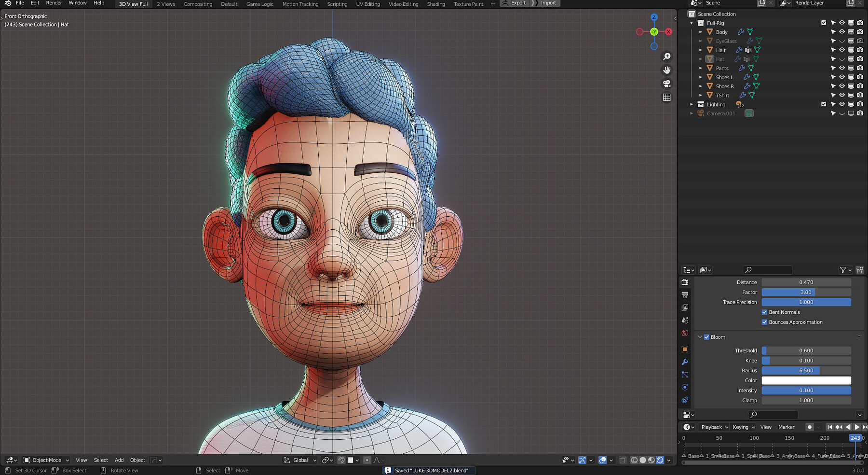The image size is (868, 475).
Task: Select rendered viewport shading sphere icon
Action: click(660, 460)
